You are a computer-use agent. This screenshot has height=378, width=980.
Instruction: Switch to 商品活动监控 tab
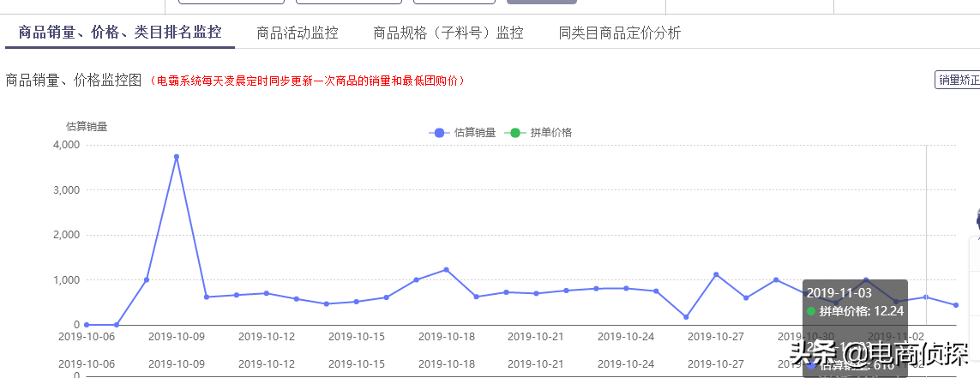point(298,33)
